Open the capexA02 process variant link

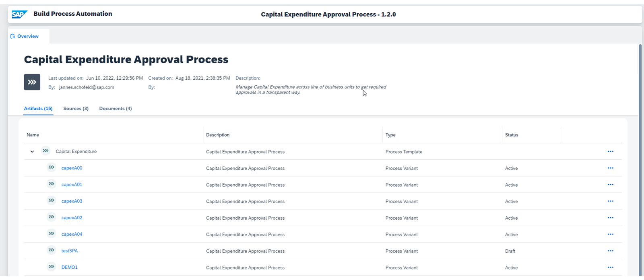(x=72, y=218)
